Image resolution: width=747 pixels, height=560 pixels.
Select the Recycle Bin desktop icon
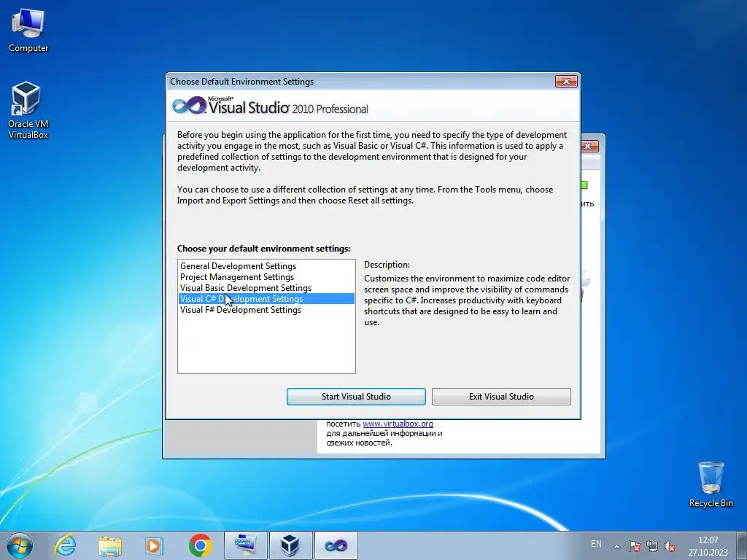point(711,484)
